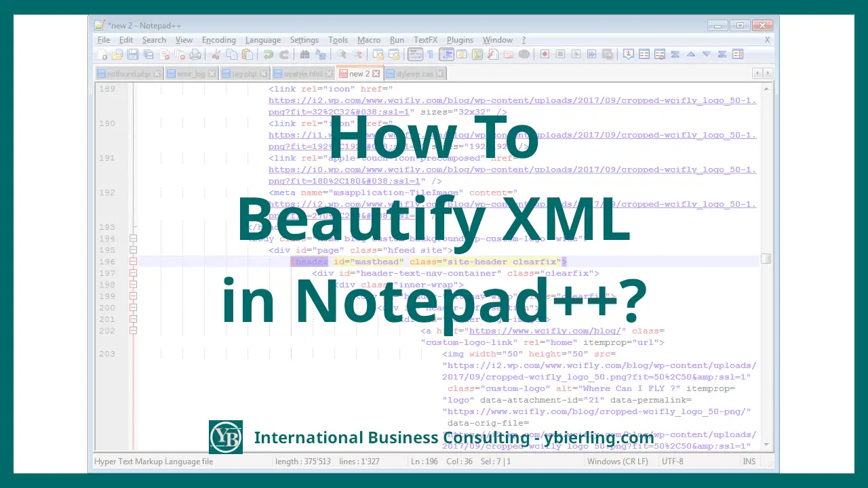Image resolution: width=868 pixels, height=488 pixels.
Task: Click the Save Recorded Macro icon
Action: (x=607, y=54)
